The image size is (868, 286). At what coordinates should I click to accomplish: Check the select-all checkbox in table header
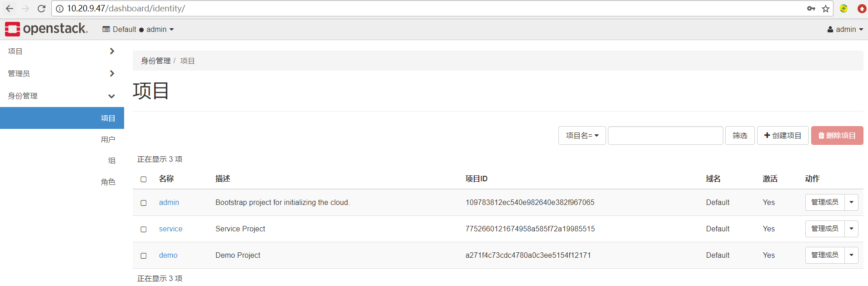144,179
